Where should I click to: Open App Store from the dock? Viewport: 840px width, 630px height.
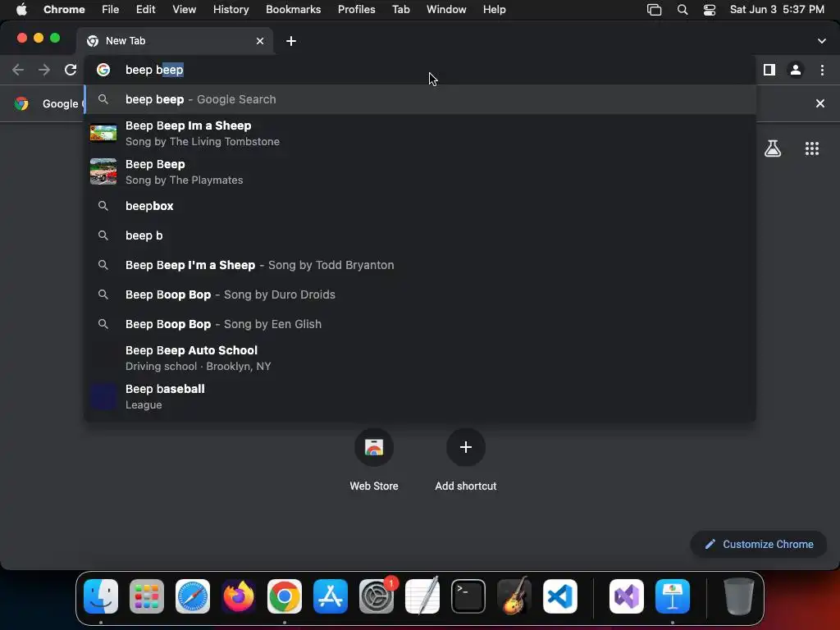coord(331,596)
